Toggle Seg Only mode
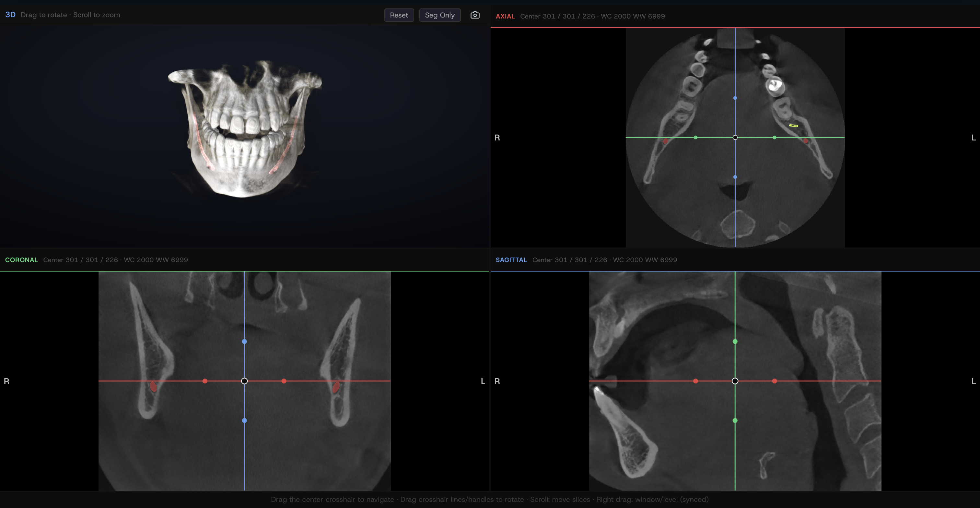The image size is (980, 508). point(439,15)
